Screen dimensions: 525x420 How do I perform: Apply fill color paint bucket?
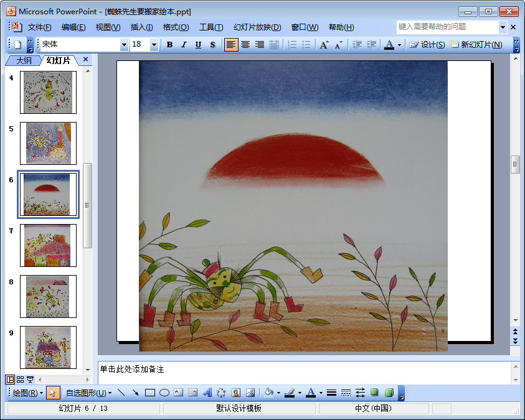(268, 393)
